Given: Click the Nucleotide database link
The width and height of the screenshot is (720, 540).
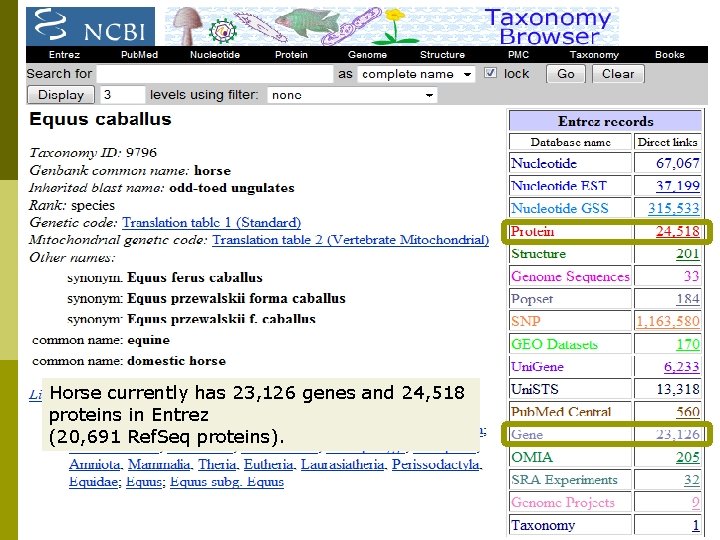Looking at the screenshot, I should pyautogui.click(x=544, y=163).
